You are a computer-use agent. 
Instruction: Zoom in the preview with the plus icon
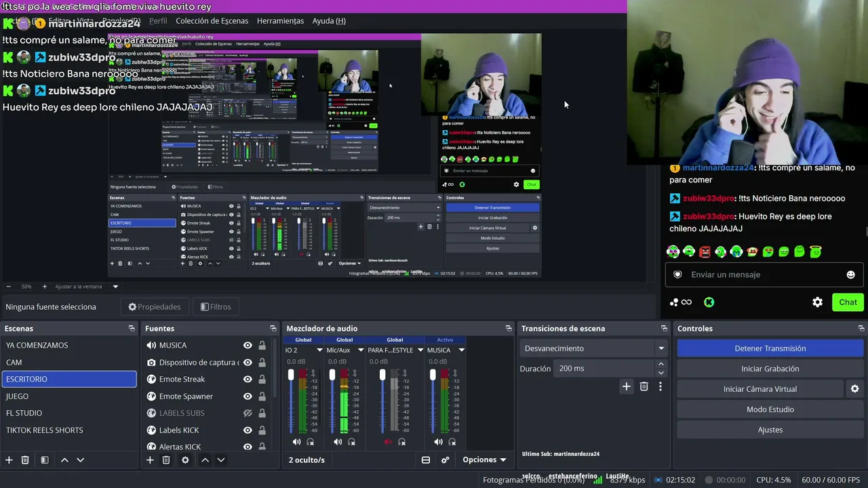45,287
